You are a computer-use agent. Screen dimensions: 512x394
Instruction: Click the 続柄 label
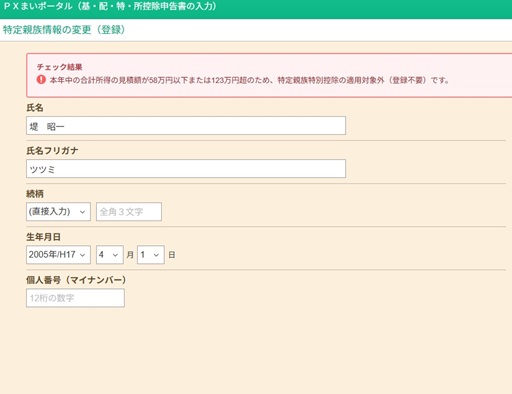(x=35, y=194)
